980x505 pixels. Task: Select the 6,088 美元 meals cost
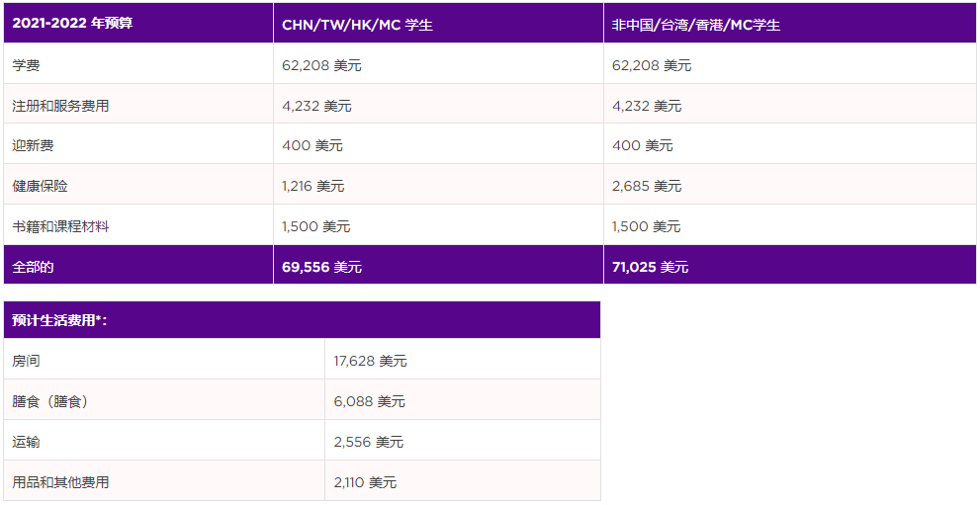370,401
